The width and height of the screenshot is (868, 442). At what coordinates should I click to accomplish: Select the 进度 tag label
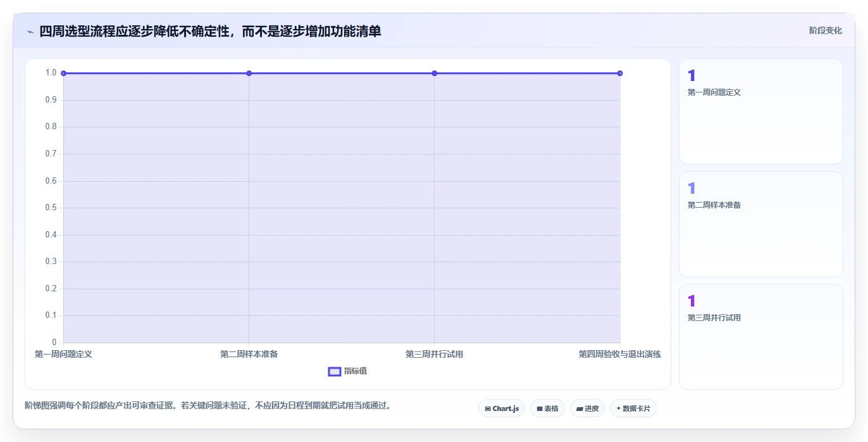[592, 409]
